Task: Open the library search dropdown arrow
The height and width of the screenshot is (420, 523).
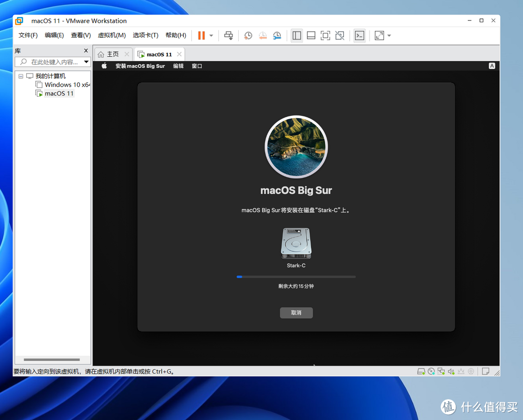Action: [86, 62]
